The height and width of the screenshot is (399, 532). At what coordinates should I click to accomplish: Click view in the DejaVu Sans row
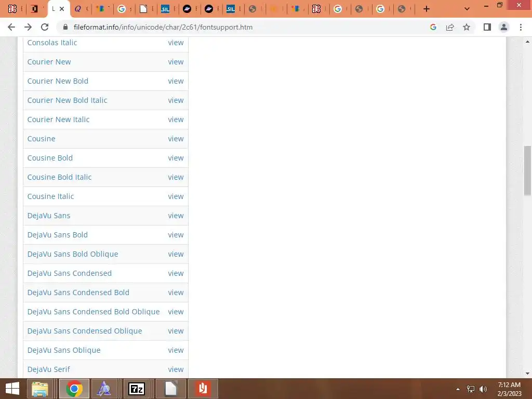point(176,216)
